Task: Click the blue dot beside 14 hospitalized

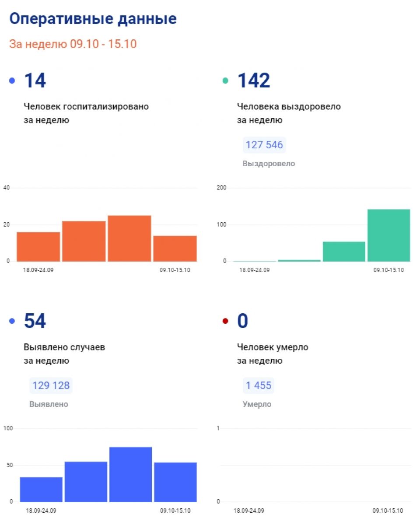Action: tap(12, 80)
